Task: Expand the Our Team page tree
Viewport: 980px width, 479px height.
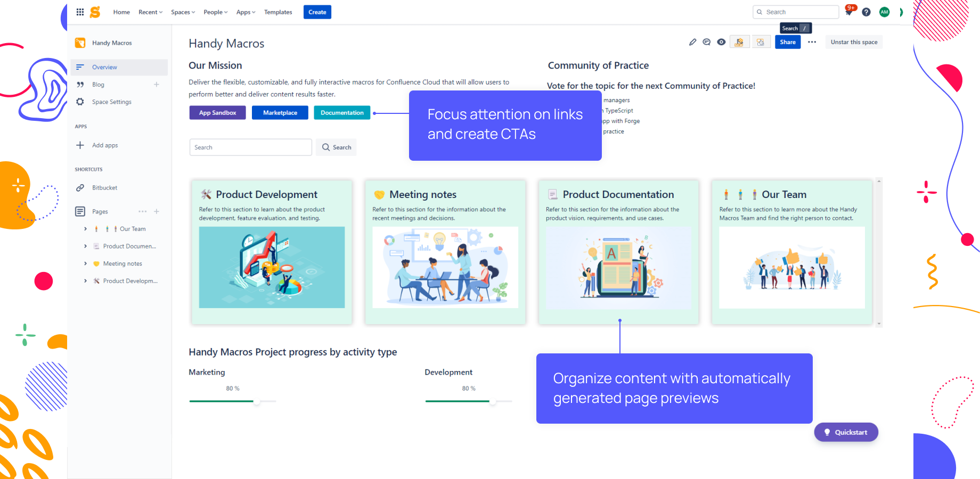Action: pos(85,229)
